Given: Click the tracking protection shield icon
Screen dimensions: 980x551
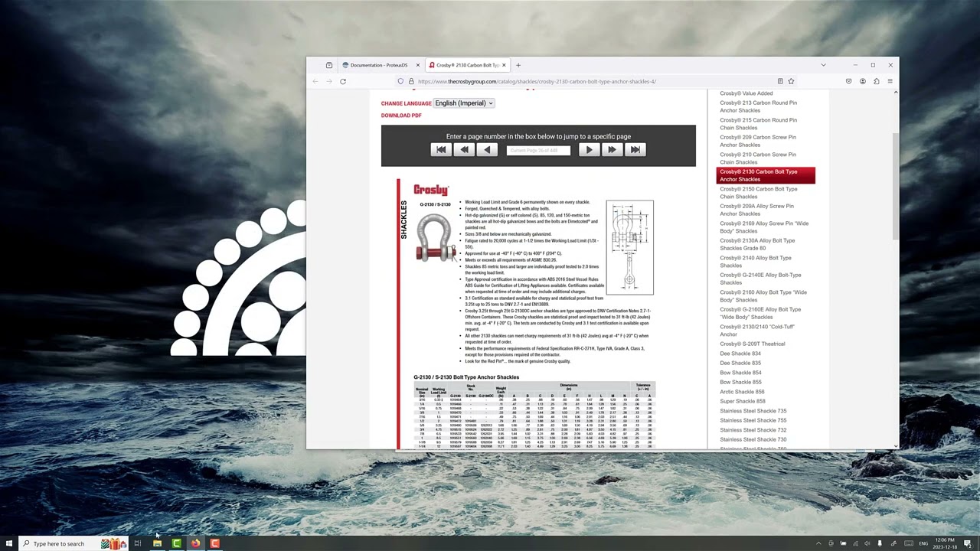Looking at the screenshot, I should (400, 81).
